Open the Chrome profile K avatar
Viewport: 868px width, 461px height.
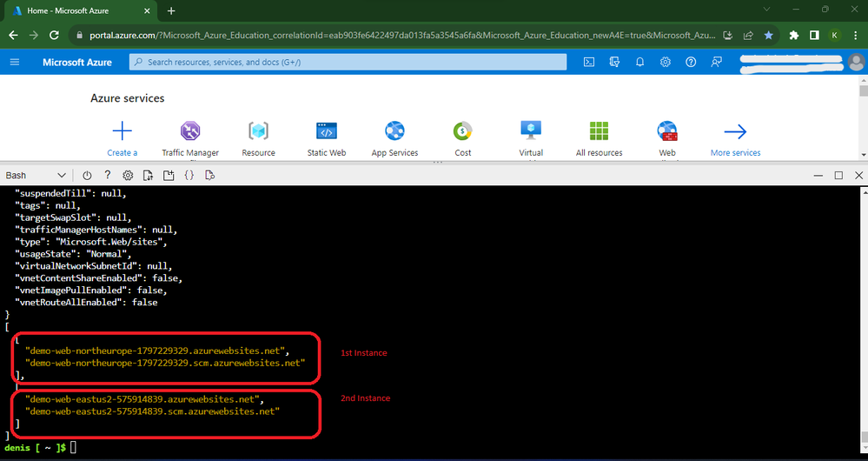pyautogui.click(x=835, y=35)
